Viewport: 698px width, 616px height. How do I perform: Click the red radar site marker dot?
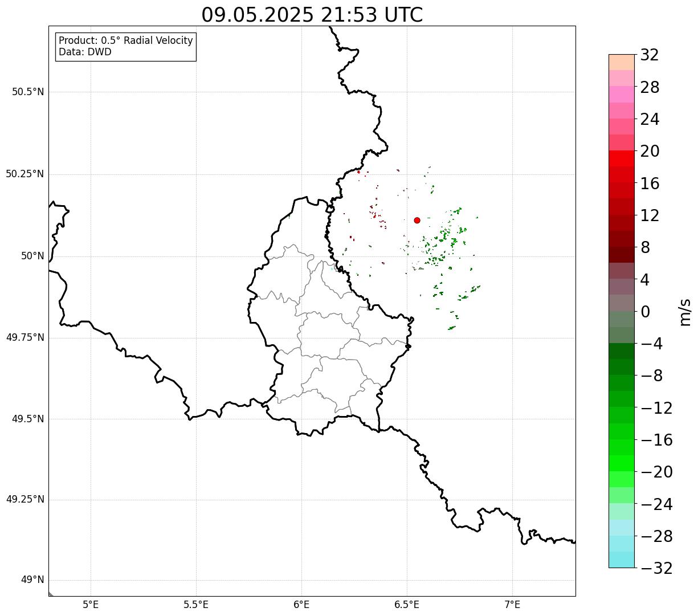tap(417, 220)
